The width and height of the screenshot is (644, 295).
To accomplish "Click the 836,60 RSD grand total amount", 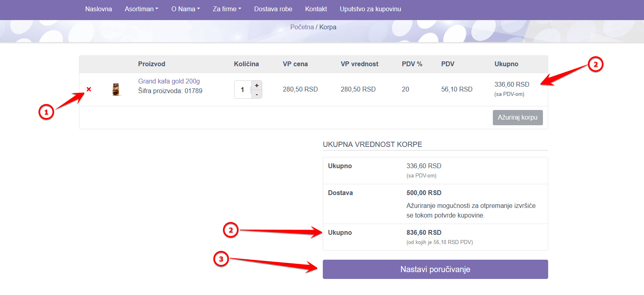I will (x=424, y=232).
